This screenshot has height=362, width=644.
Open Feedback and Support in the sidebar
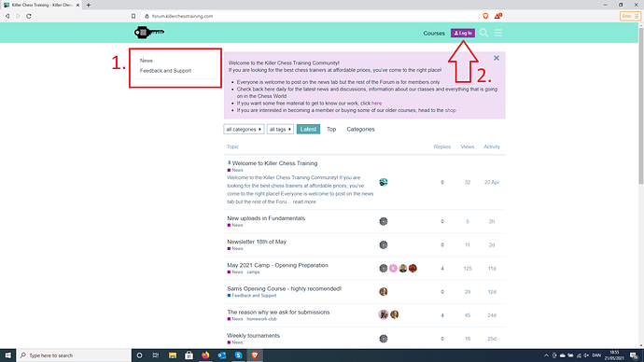(165, 71)
